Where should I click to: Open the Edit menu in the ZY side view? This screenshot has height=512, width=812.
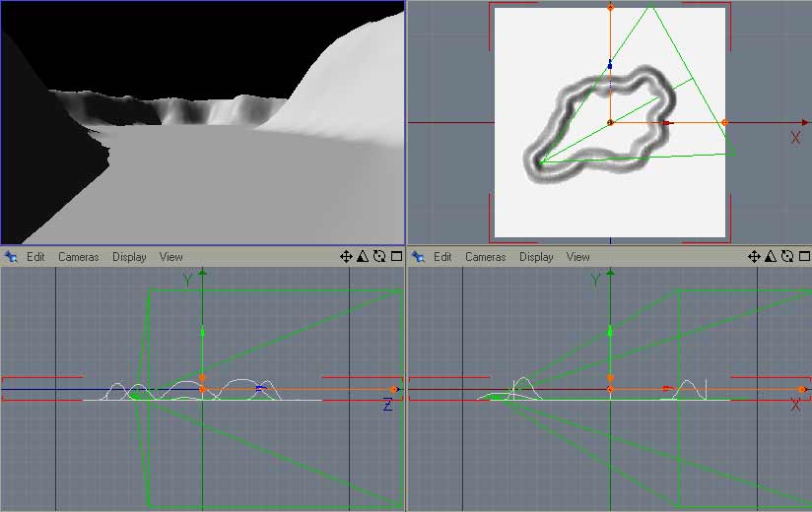[36, 257]
